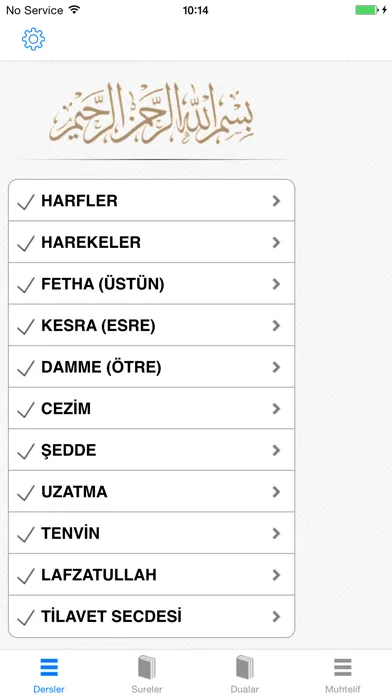Tap the Dualar book icon
Image resolution: width=392 pixels, height=696 pixels.
point(245,667)
